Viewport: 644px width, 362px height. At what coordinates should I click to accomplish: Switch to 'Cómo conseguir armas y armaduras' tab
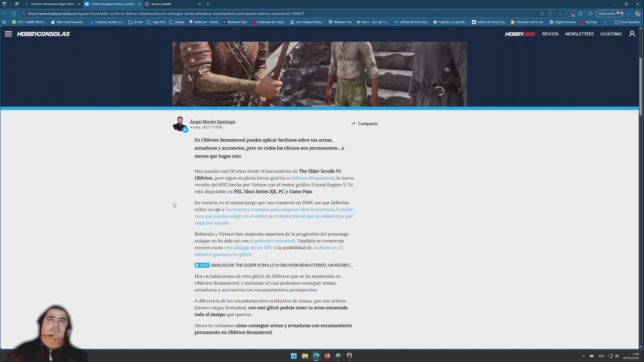(x=113, y=4)
